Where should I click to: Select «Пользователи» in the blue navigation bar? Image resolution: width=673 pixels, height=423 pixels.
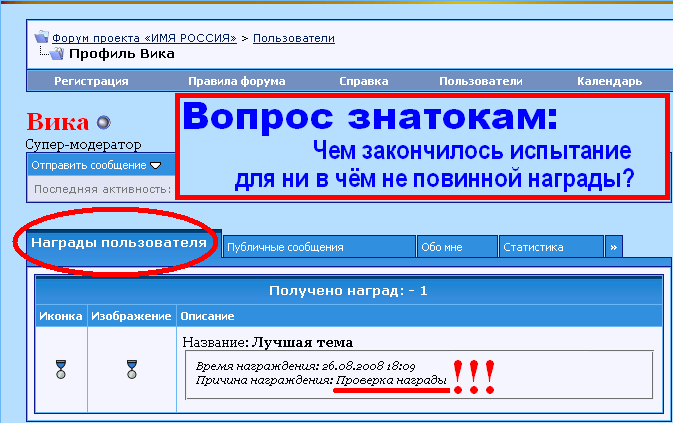tap(480, 81)
